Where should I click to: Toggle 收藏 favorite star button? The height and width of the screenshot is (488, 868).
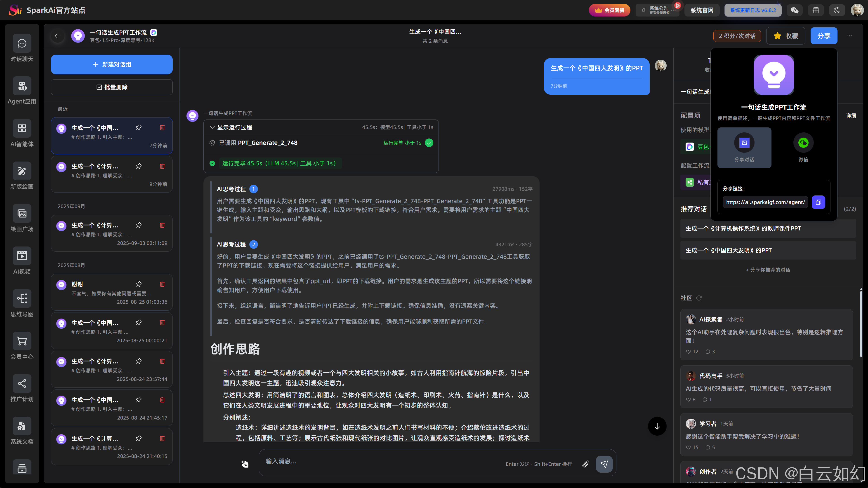point(785,36)
